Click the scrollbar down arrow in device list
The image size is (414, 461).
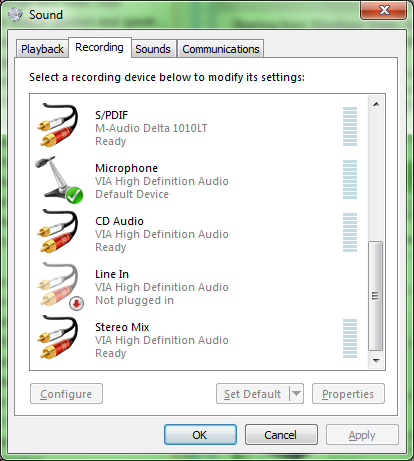[376, 361]
